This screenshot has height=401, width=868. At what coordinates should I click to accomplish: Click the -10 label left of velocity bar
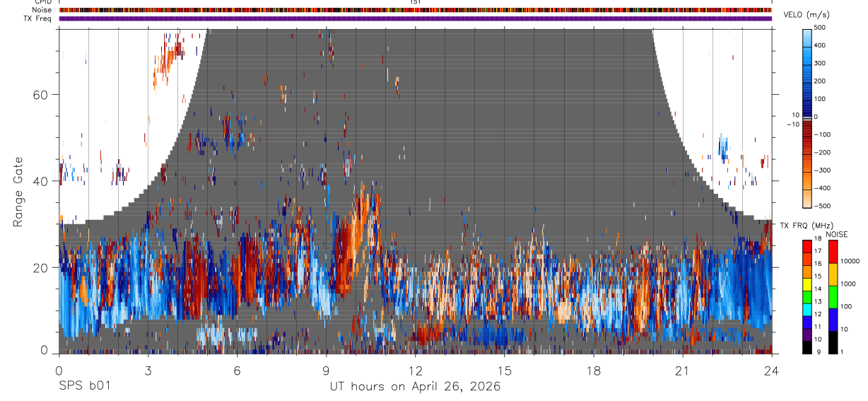(792, 124)
